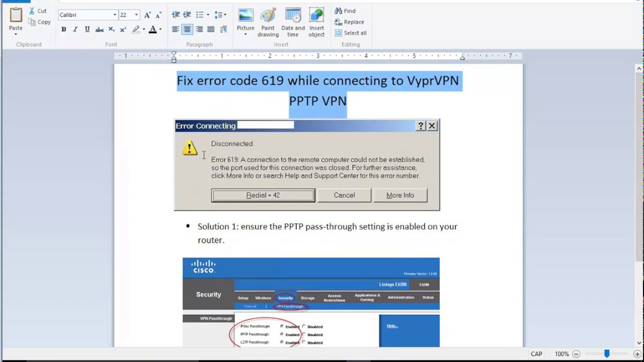Shrink the font size
Screen dimensions: 644x362
click(159, 15)
